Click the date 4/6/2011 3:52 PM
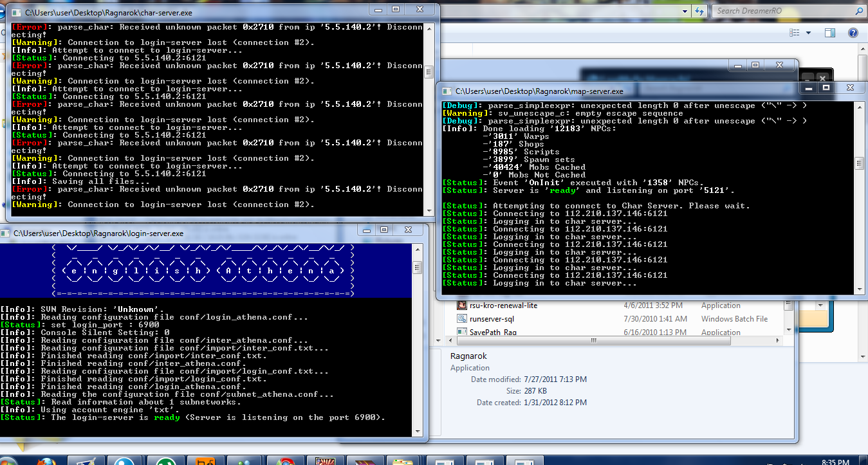The width and height of the screenshot is (868, 465). (653, 305)
